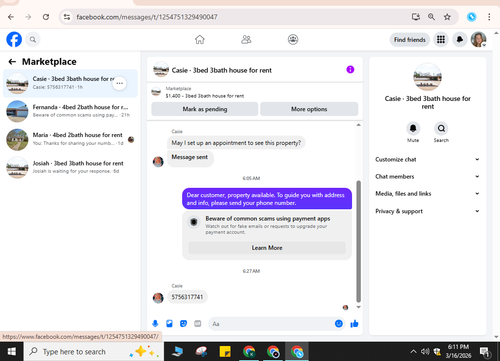The width and height of the screenshot is (500, 361).
Task: Click Casie's phone number message 5756317741
Action: coord(187,297)
